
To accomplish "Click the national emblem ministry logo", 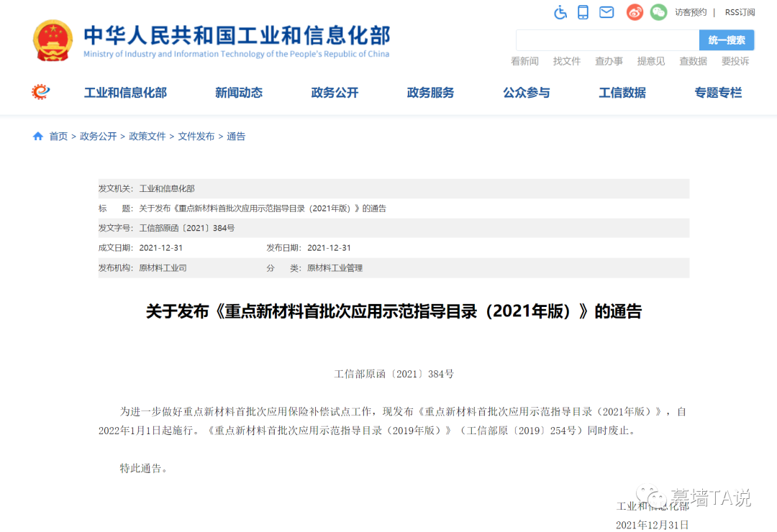I will click(x=53, y=40).
